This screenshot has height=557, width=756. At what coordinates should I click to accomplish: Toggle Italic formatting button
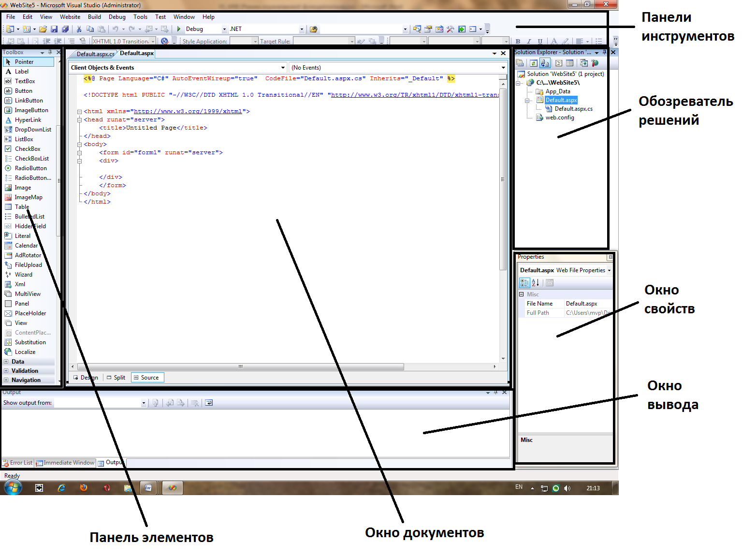529,42
